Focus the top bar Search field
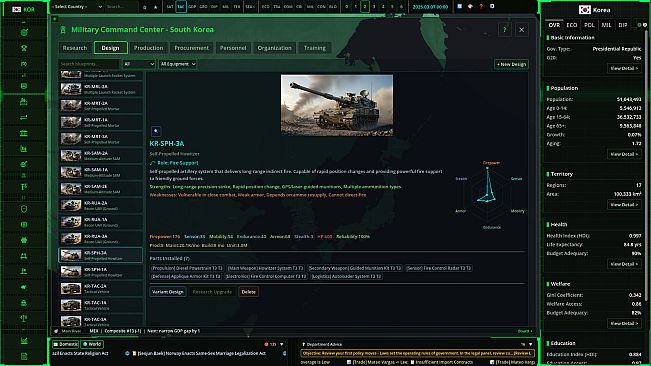 122,7
